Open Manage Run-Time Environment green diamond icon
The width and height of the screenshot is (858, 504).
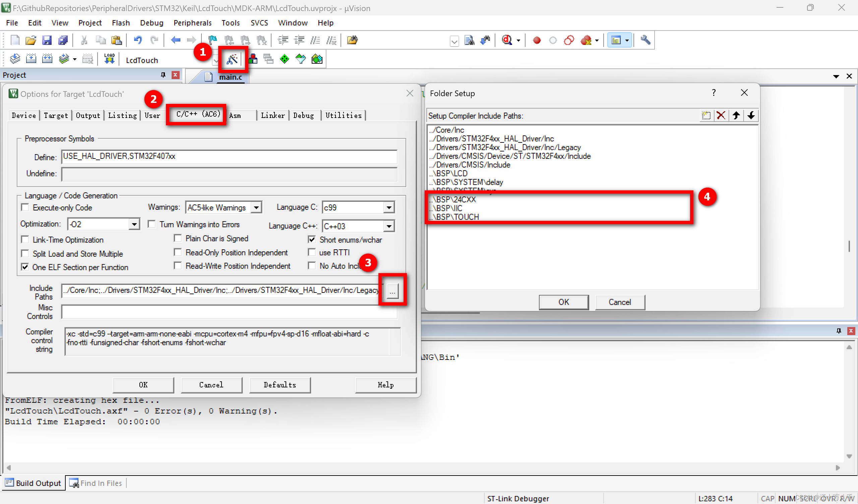coord(284,59)
